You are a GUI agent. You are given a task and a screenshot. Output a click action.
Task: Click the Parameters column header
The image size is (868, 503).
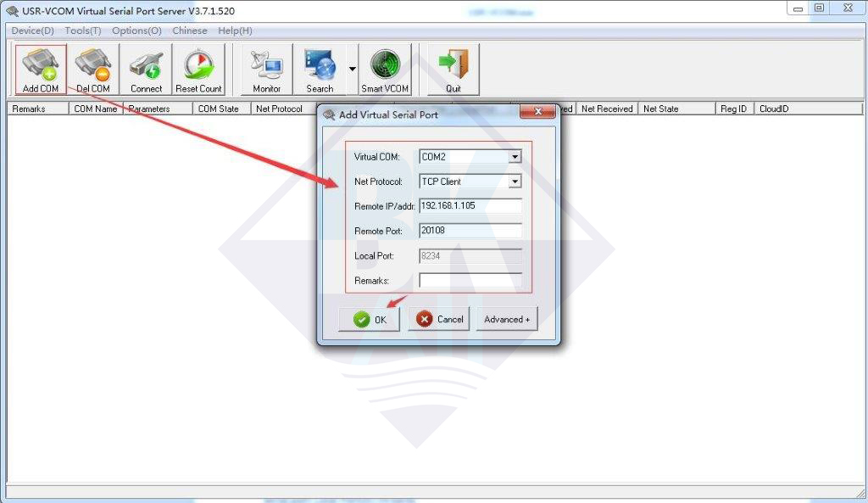tap(157, 109)
